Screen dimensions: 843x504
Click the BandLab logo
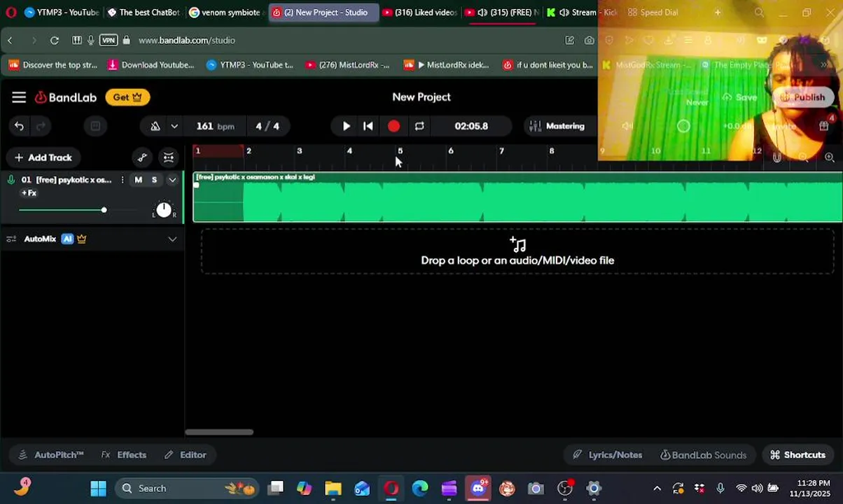coord(66,97)
